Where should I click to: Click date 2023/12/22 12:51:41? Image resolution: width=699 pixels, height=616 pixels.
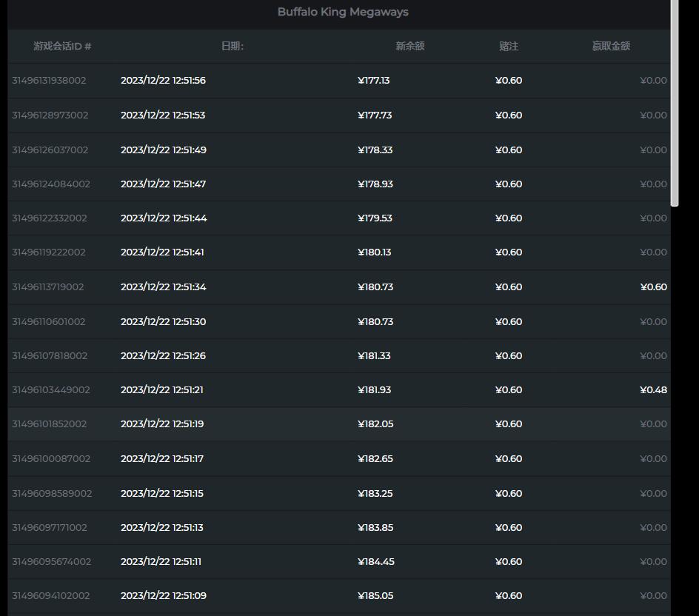coord(162,252)
